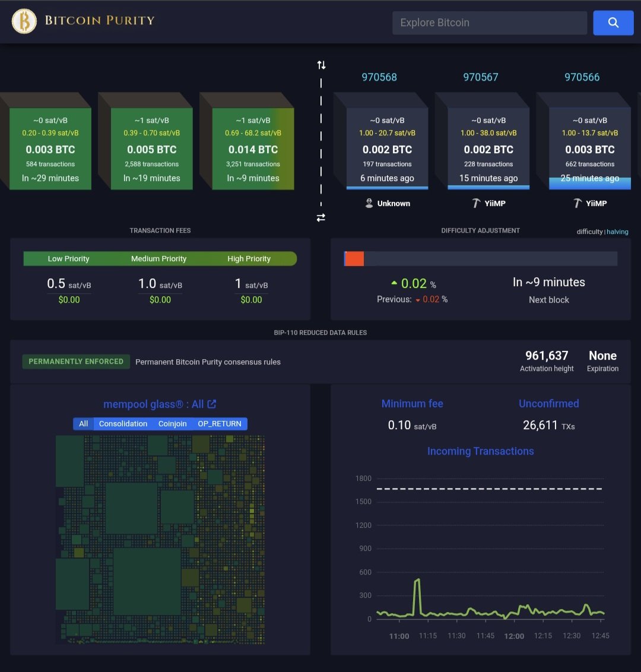Click the BIP-110 REDUCED DATA RULES heading
Screen dimensions: 641x672
320,332
